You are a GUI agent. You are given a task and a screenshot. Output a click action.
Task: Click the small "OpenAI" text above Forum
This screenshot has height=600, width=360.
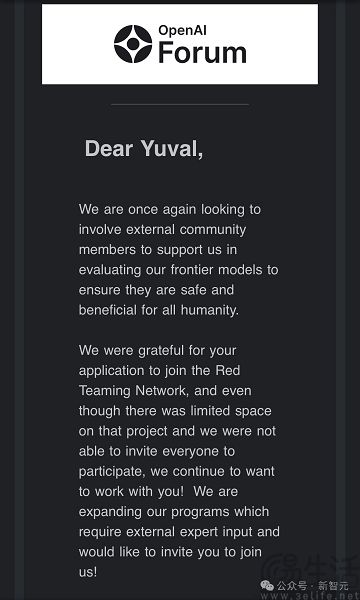click(x=182, y=30)
